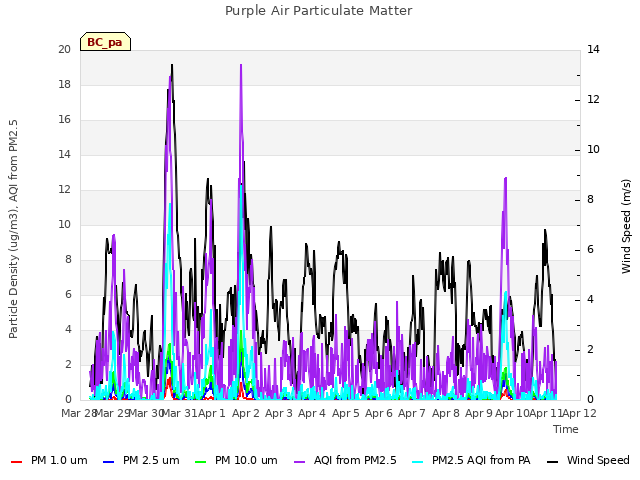Toggle the Wind Speed legend entry
Viewport: 640px width, 480px height.
(588, 460)
